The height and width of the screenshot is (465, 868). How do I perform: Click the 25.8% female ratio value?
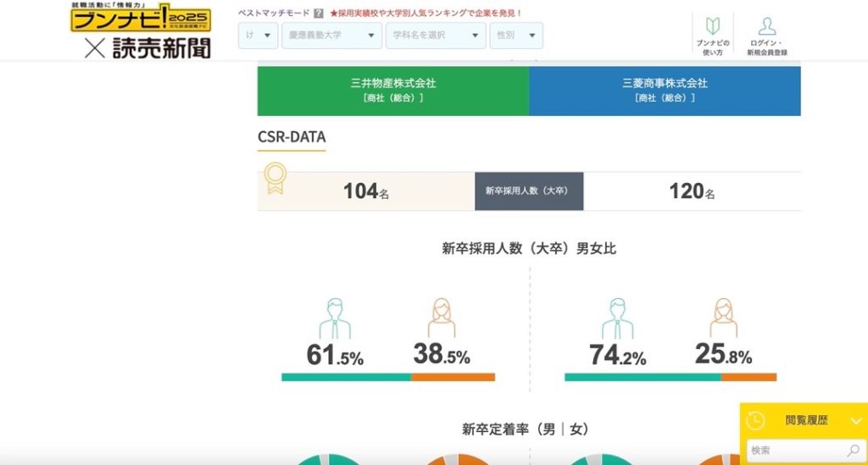point(724,354)
